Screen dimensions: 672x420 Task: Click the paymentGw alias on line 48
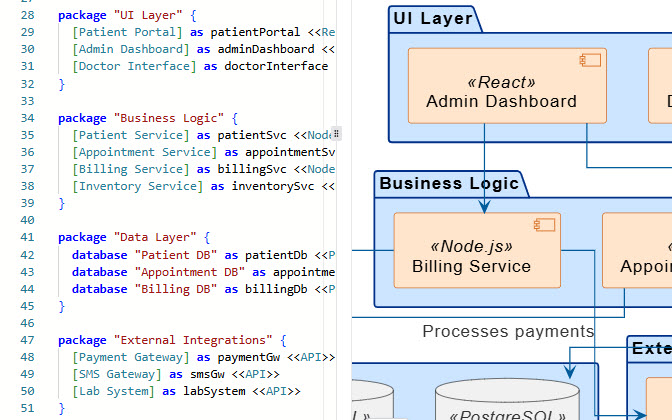[x=249, y=357]
